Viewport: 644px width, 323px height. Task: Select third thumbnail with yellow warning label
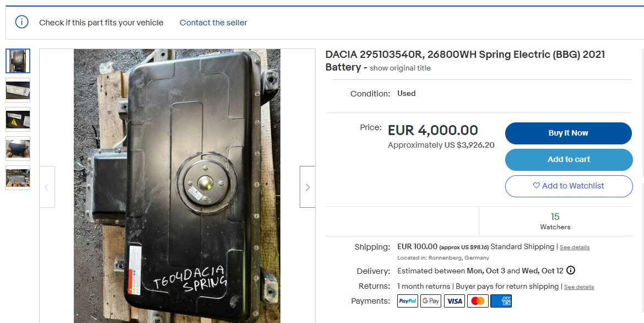point(18,119)
